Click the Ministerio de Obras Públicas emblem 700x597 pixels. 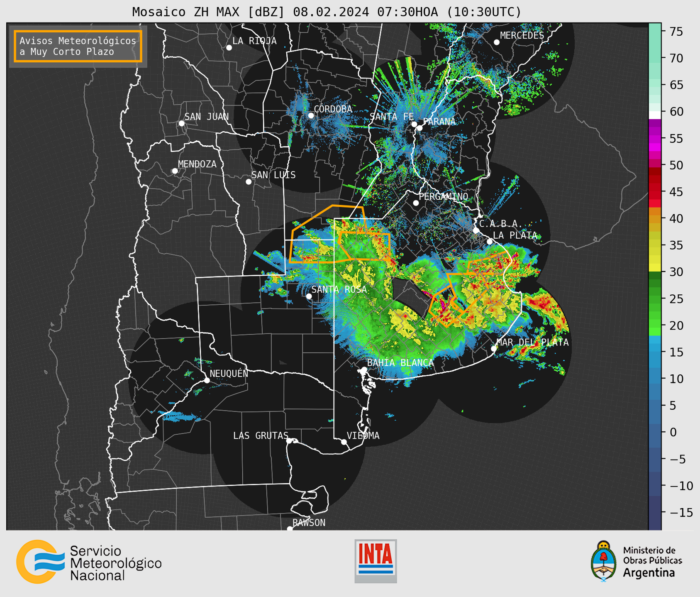pyautogui.click(x=604, y=561)
